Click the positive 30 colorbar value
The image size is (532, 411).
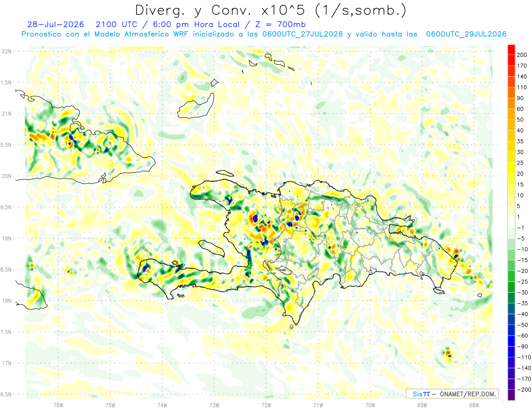[520, 153]
